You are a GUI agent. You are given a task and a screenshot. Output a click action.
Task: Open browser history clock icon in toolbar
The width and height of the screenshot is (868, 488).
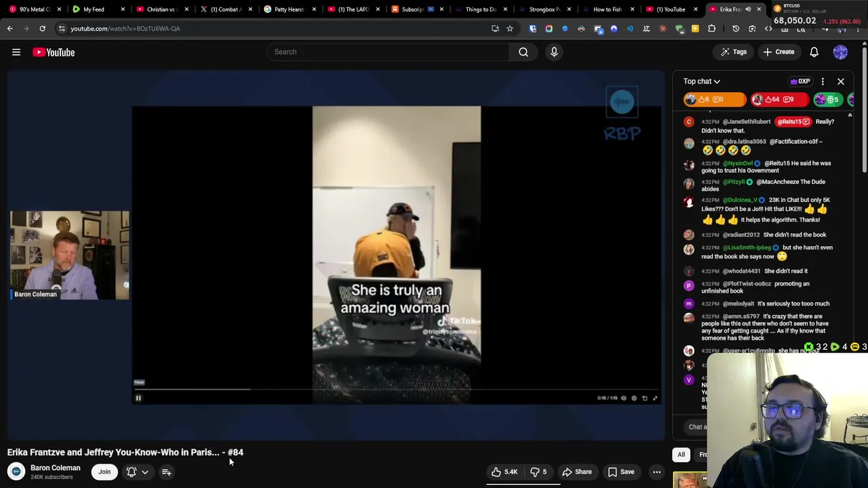click(x=736, y=28)
